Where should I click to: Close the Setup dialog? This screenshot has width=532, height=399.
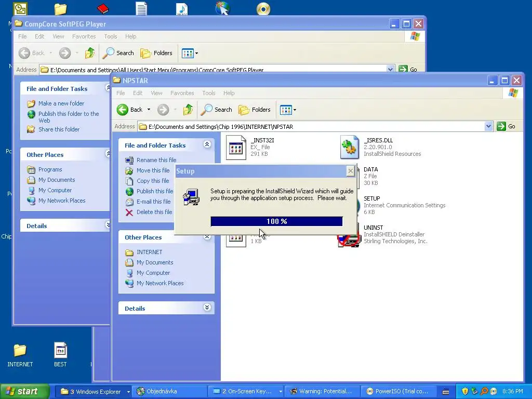351,171
